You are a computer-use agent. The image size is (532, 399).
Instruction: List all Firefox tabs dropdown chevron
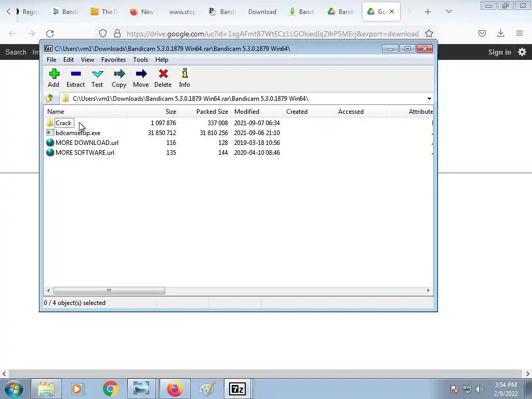(449, 11)
